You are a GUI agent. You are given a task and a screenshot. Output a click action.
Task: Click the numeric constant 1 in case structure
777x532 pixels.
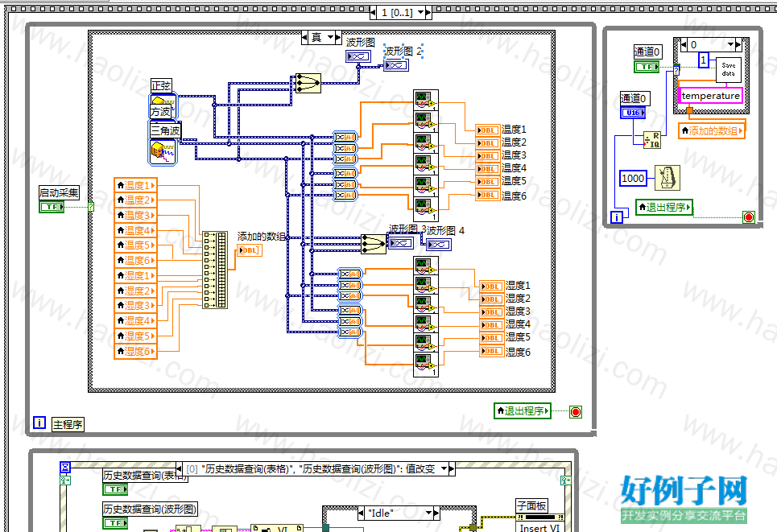click(x=703, y=60)
